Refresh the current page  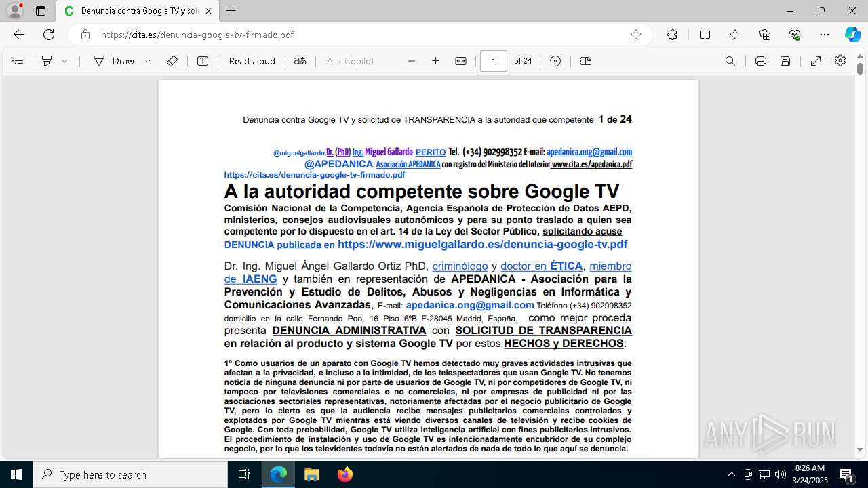(49, 35)
